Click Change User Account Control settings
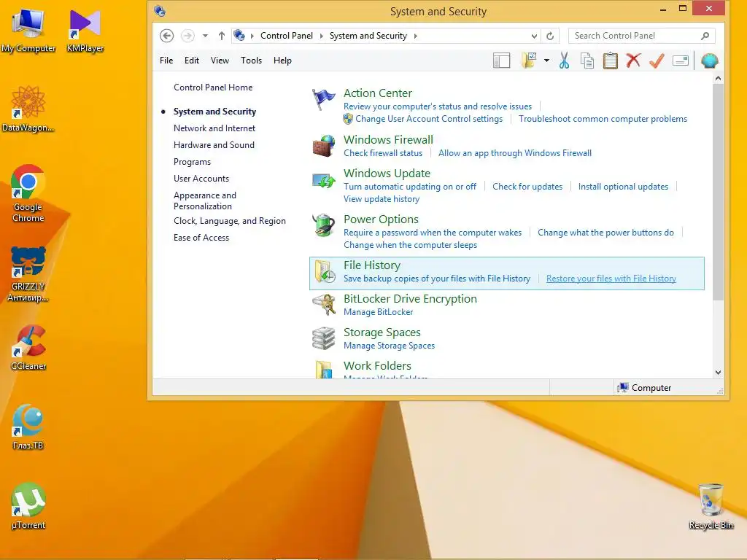 coord(429,119)
